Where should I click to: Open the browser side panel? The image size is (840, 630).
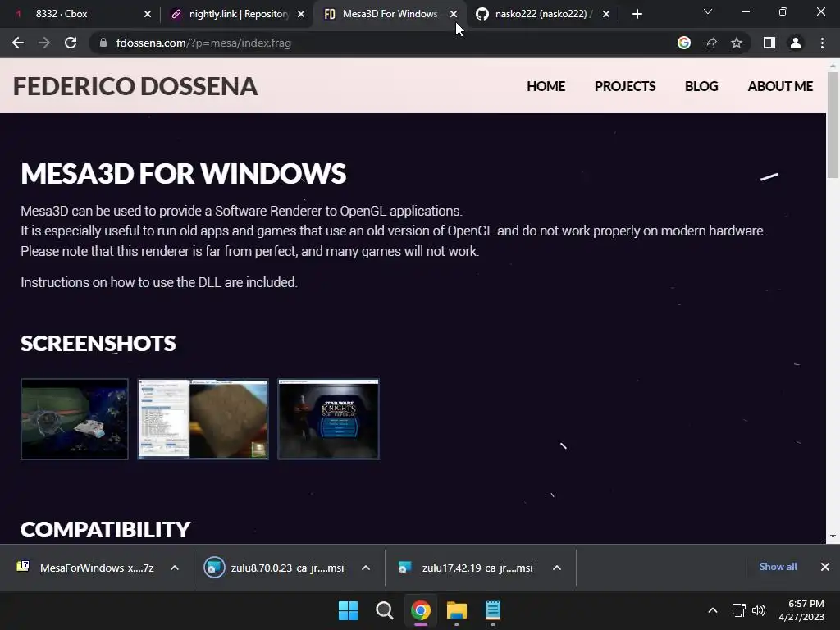point(769,43)
